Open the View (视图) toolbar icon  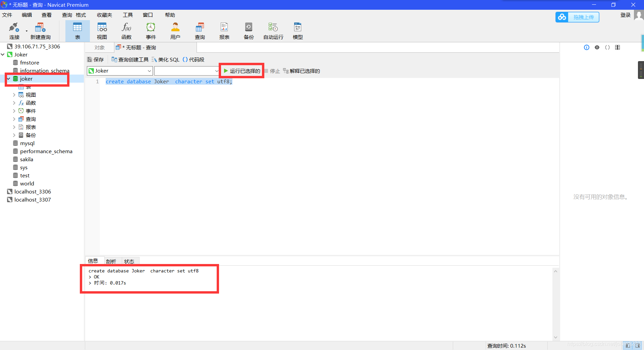(102, 31)
